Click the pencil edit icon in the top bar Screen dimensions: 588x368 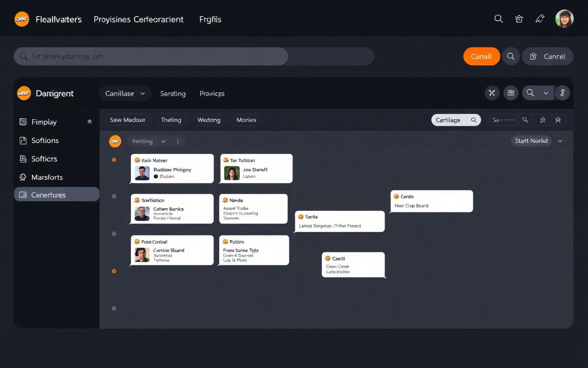click(540, 19)
